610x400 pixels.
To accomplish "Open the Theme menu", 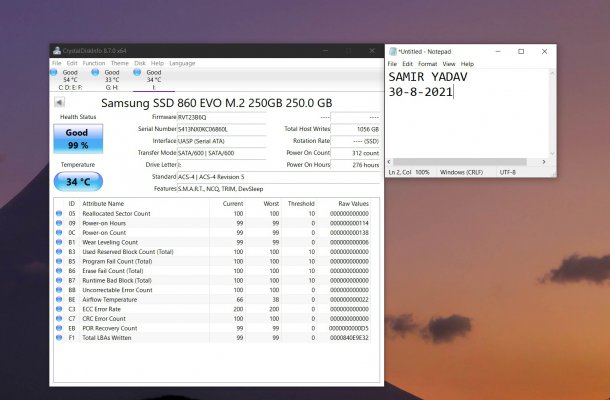I will coord(119,63).
